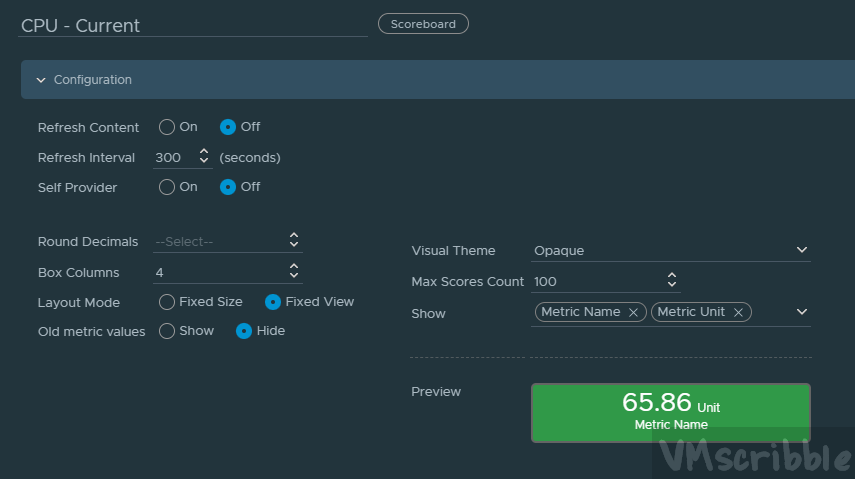
Task: Hide old metric values
Action: click(x=244, y=331)
